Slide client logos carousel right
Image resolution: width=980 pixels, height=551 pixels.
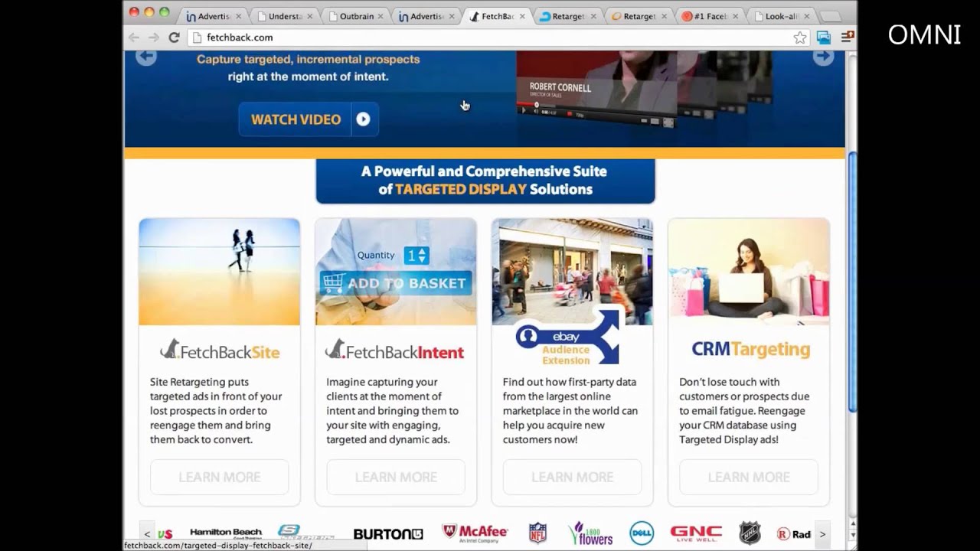coord(822,534)
